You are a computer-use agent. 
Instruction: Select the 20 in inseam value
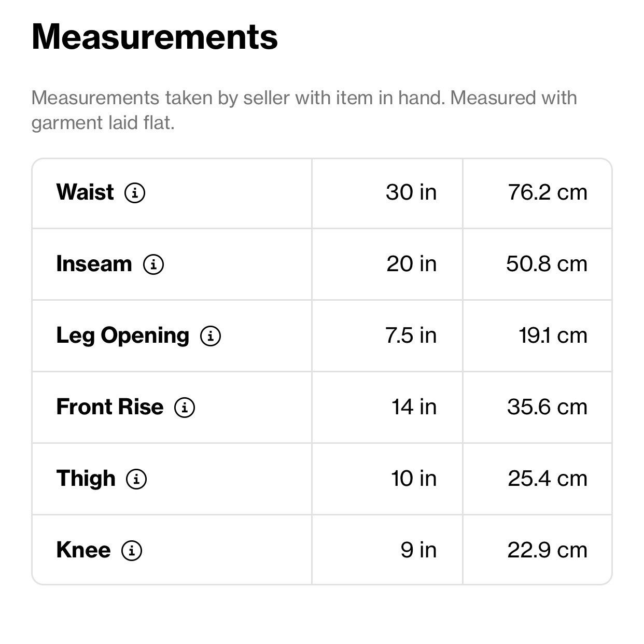pyautogui.click(x=412, y=264)
